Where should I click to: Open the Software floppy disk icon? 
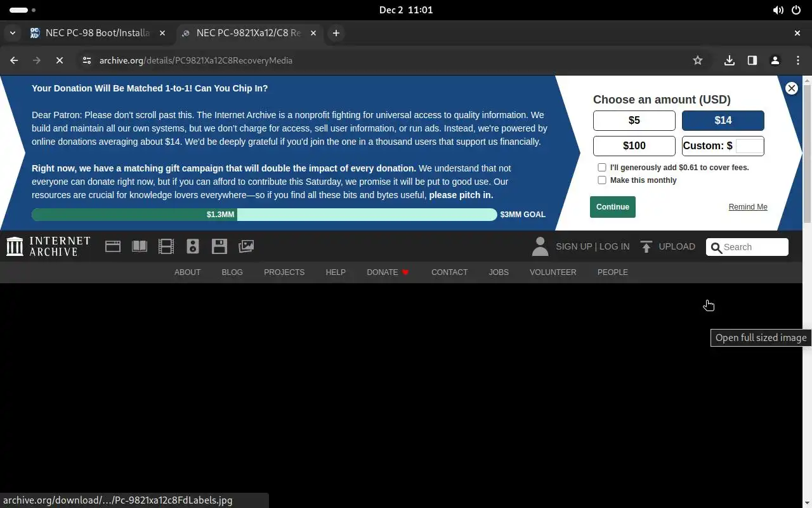(219, 246)
